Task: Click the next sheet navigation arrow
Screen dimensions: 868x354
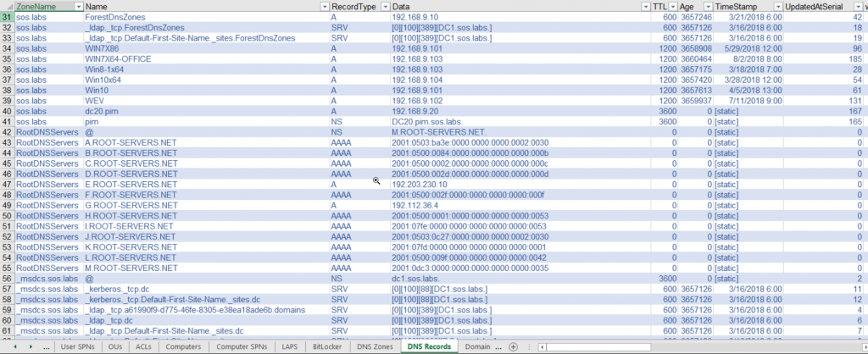Action: [x=31, y=347]
